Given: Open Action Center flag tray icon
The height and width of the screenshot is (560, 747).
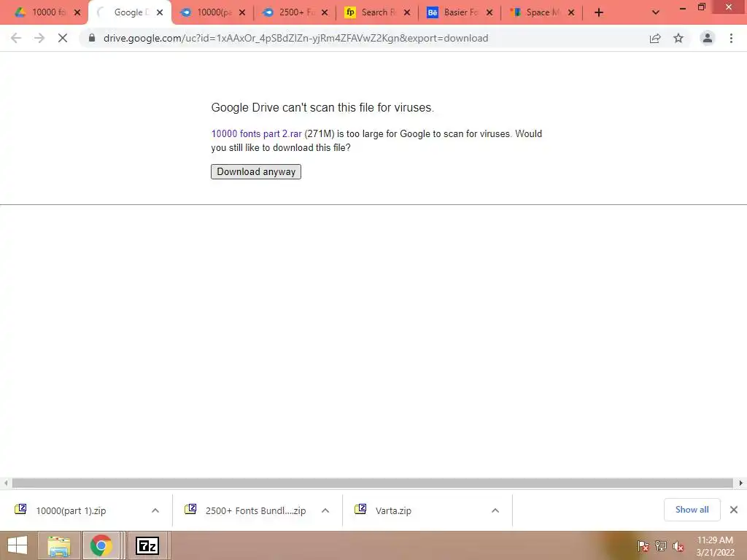Looking at the screenshot, I should (643, 545).
